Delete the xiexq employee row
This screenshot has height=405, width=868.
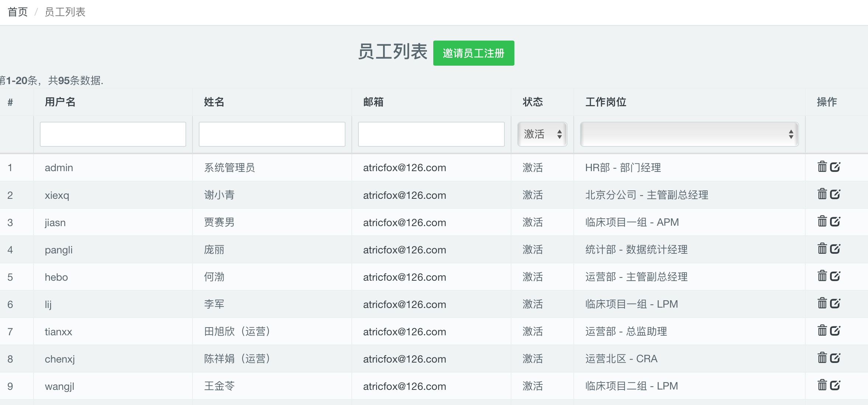point(822,194)
